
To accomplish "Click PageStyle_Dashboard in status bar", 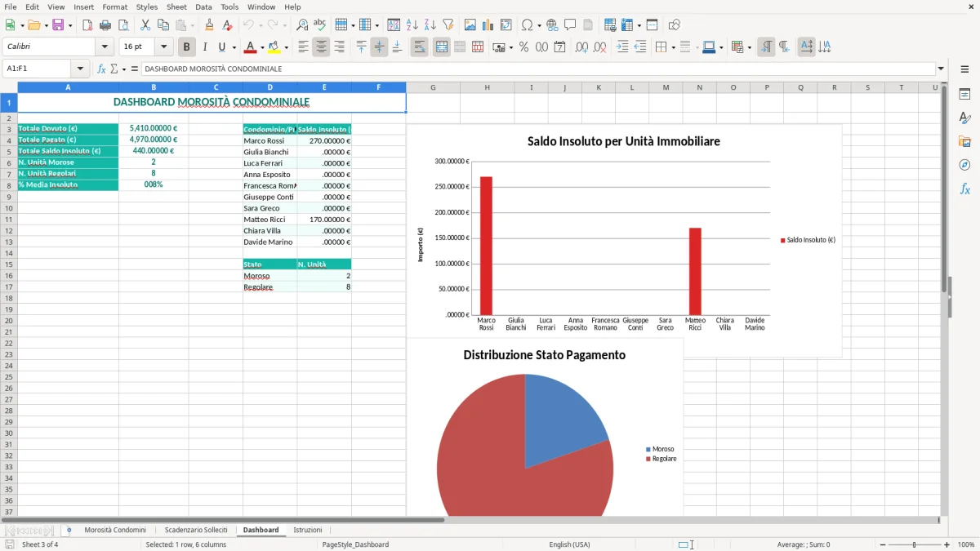I will pyautogui.click(x=355, y=544).
